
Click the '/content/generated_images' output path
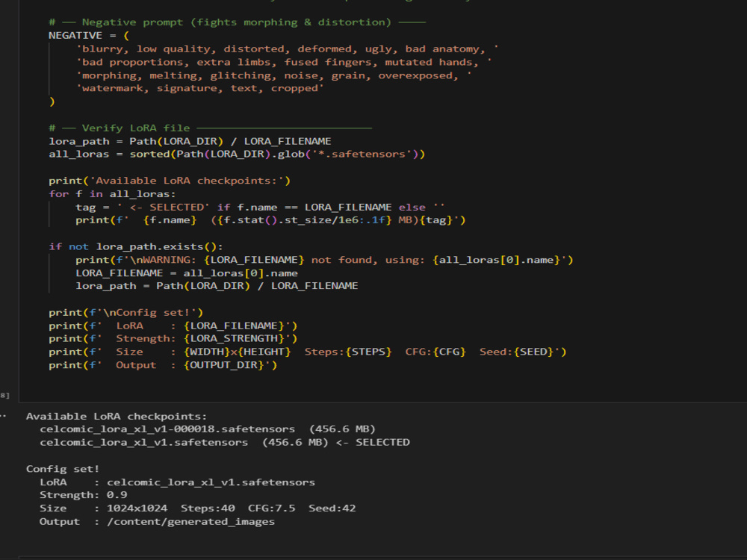click(x=191, y=522)
